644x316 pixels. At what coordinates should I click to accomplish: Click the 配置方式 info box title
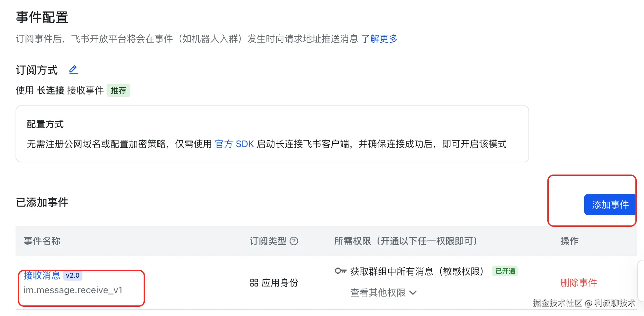coord(45,124)
